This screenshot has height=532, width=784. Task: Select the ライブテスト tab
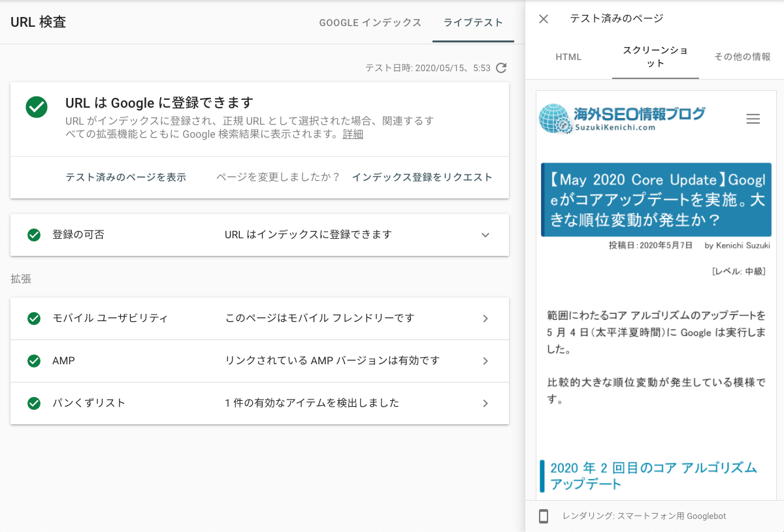473,23
